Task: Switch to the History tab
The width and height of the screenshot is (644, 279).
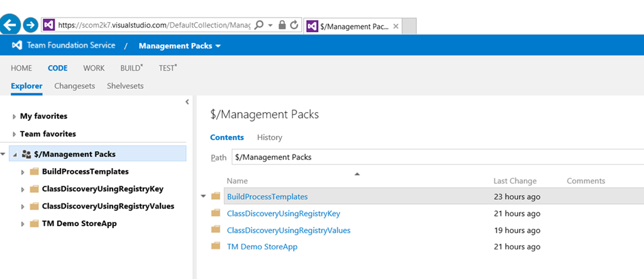Action: [x=269, y=137]
